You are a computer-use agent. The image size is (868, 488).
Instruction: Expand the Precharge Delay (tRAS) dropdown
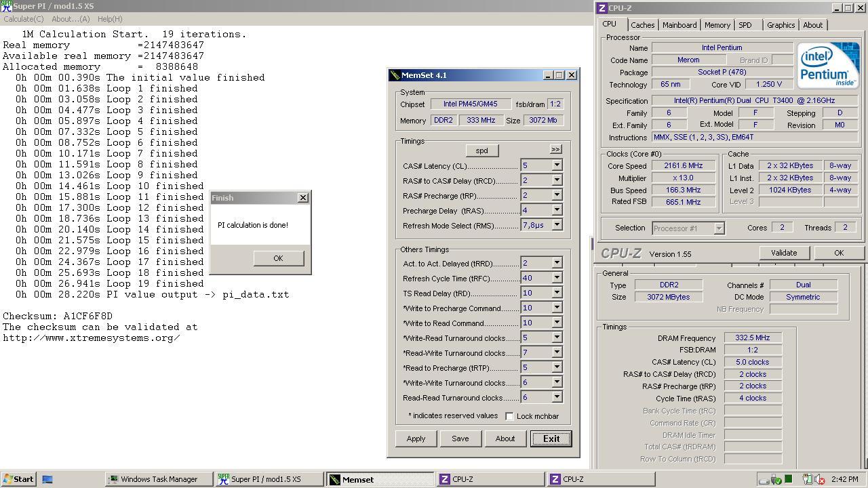point(556,210)
